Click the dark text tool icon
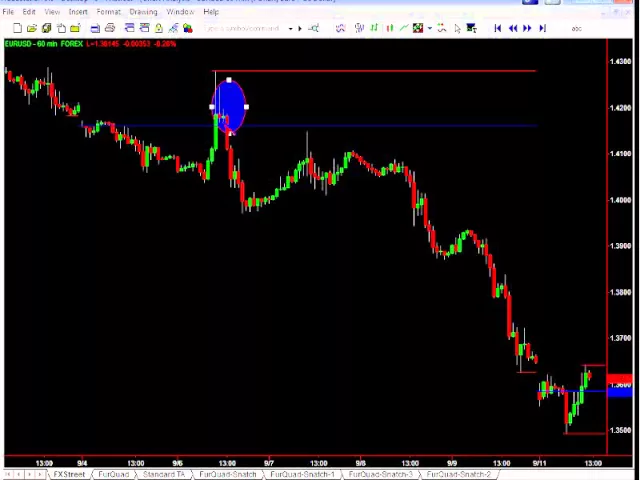This screenshot has width=640, height=480. pyautogui.click(x=472, y=28)
